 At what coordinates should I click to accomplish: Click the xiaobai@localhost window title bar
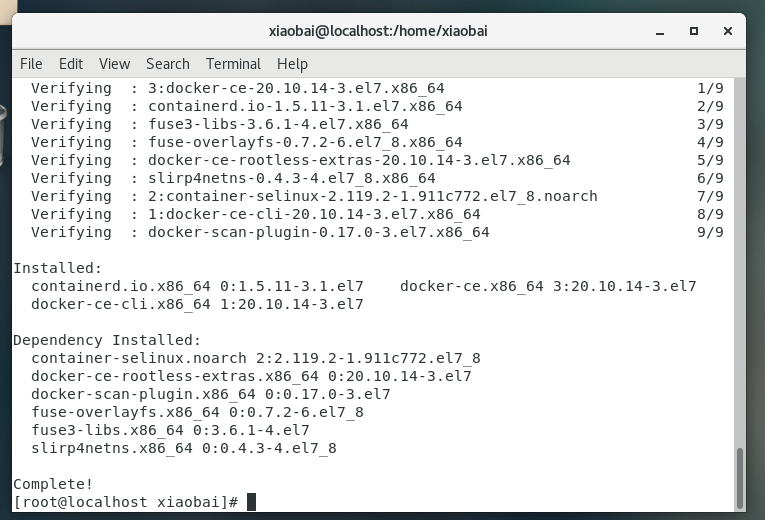pyautogui.click(x=378, y=31)
